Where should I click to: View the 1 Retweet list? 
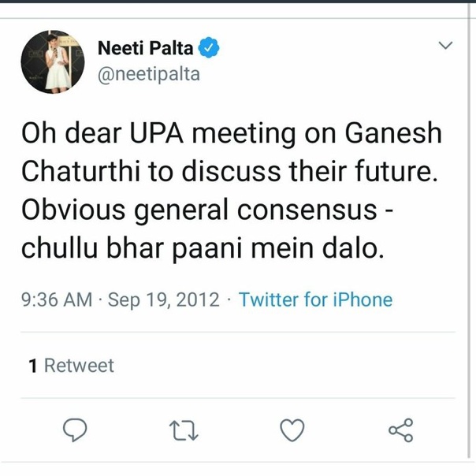(72, 366)
